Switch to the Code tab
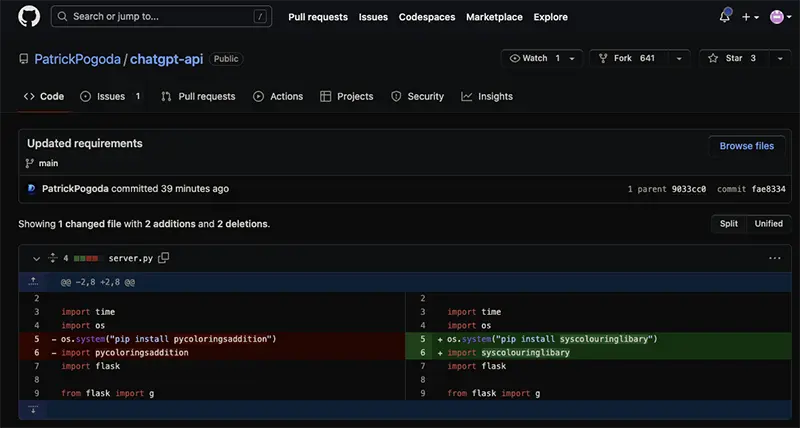The width and height of the screenshot is (800, 428). coord(44,96)
